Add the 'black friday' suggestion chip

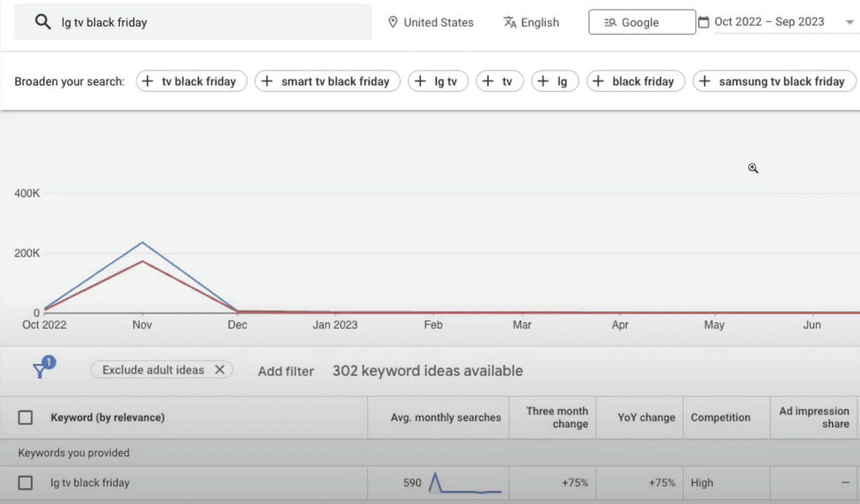point(636,81)
